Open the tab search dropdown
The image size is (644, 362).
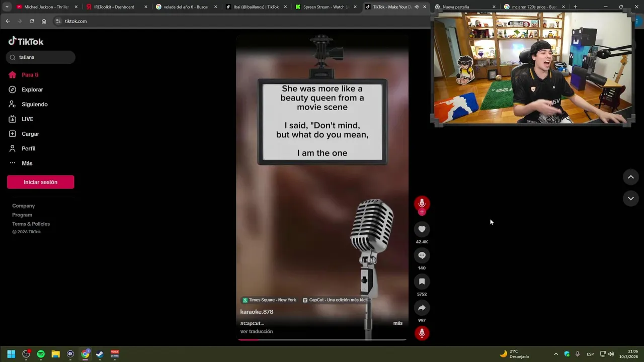7,7
